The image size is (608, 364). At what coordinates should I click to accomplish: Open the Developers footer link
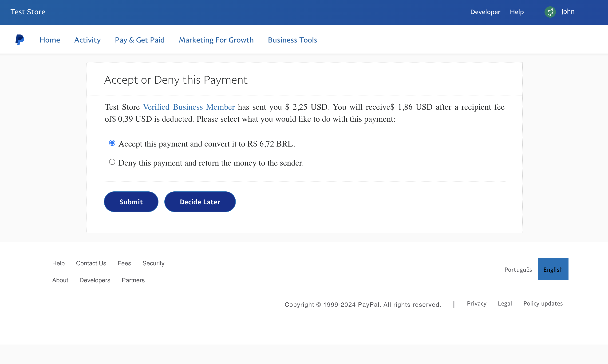[95, 280]
